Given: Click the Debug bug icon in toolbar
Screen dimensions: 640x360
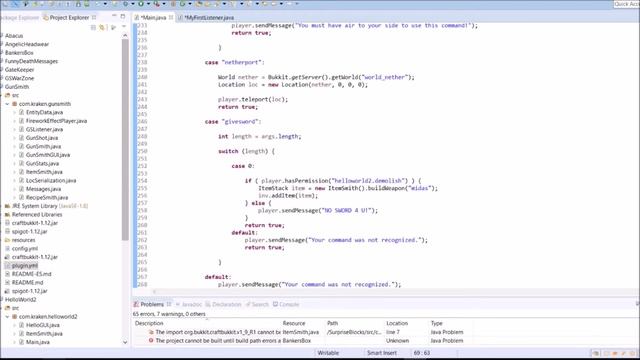Looking at the screenshot, I should 125,4.
